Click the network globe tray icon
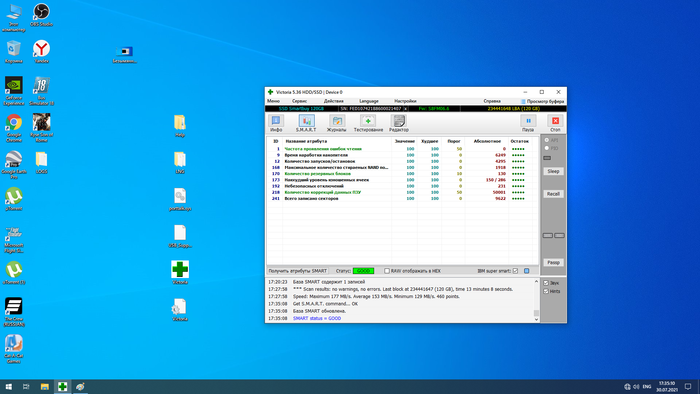 pyautogui.click(x=627, y=387)
